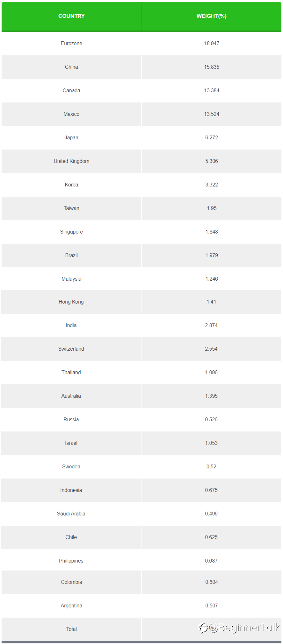Click the United Kingdom cell
The height and width of the screenshot is (644, 283).
pyautogui.click(x=71, y=161)
